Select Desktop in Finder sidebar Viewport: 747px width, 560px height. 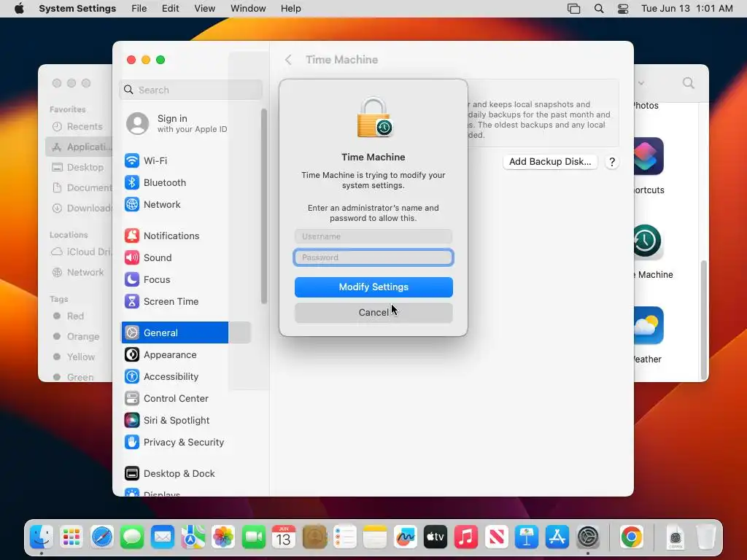pos(79,168)
